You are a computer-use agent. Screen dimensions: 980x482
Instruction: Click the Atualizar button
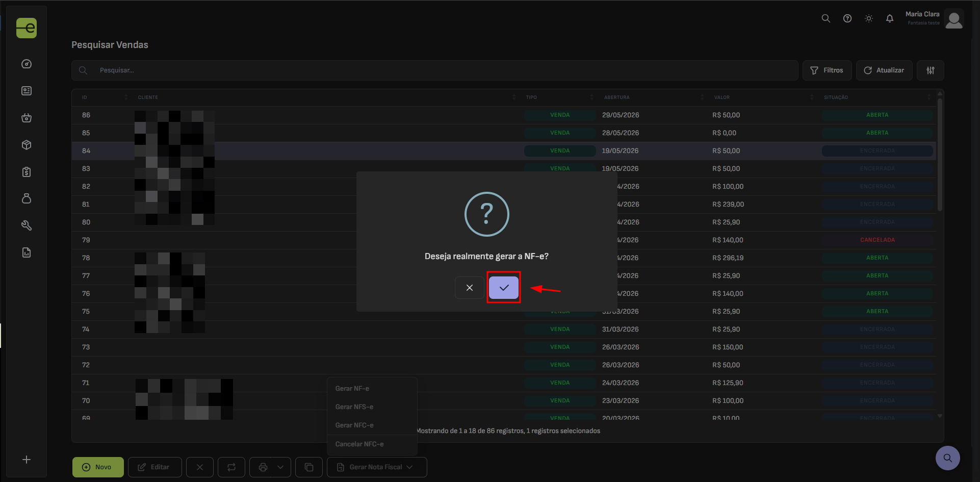coord(884,70)
